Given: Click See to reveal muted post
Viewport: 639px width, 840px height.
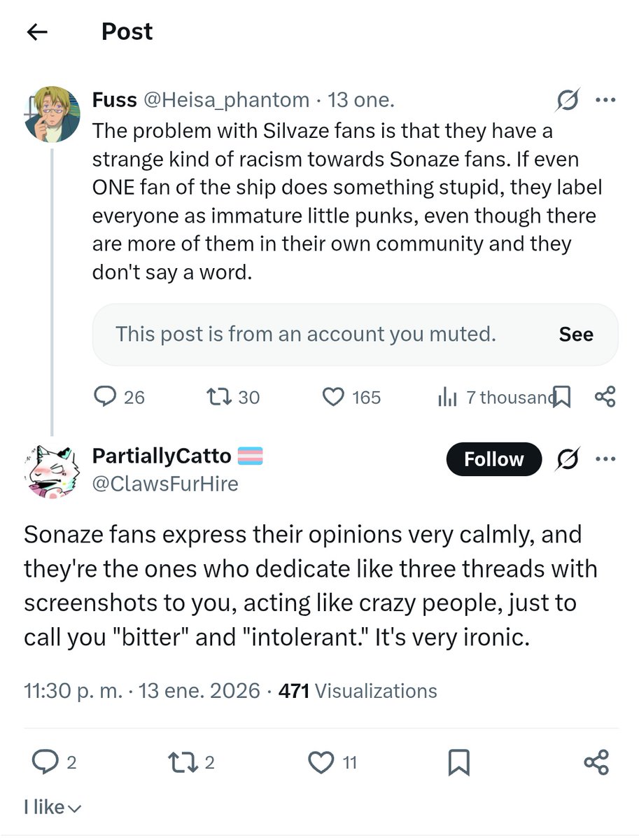Looking at the screenshot, I should 576,335.
